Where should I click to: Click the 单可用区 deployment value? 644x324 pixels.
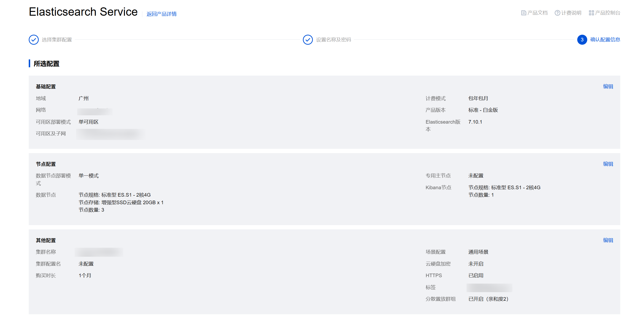click(x=89, y=122)
